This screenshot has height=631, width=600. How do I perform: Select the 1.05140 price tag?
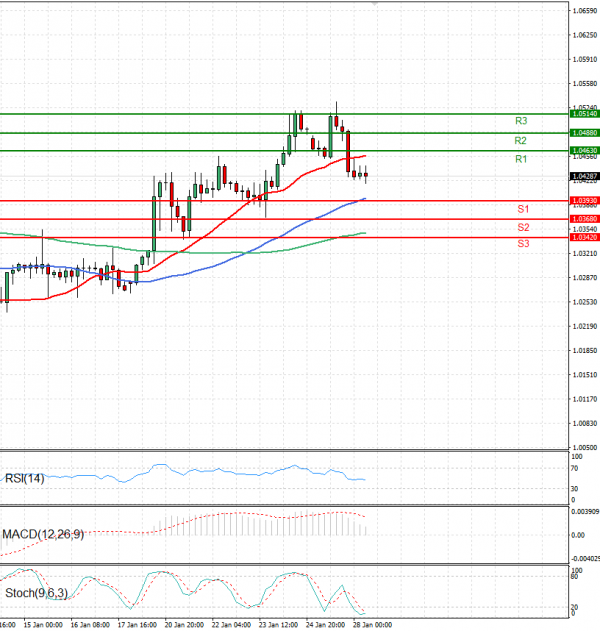(x=585, y=114)
